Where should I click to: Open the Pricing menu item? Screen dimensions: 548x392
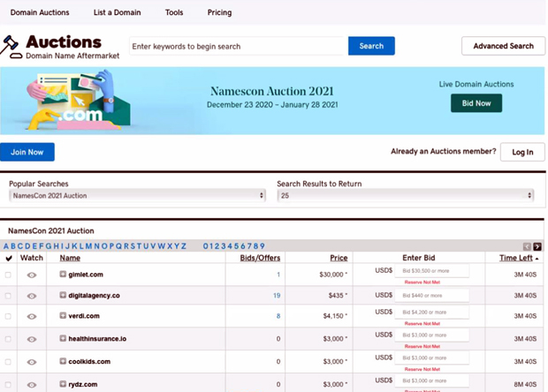[219, 12]
